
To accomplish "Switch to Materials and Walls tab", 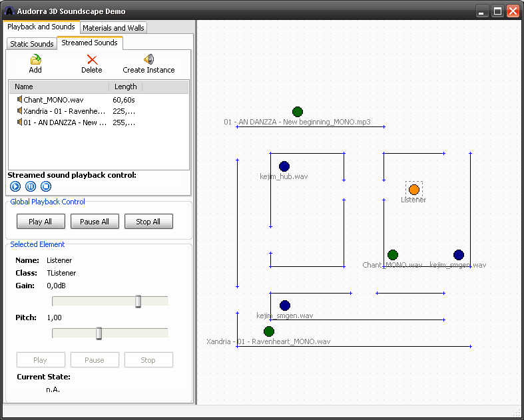I will click(x=113, y=28).
